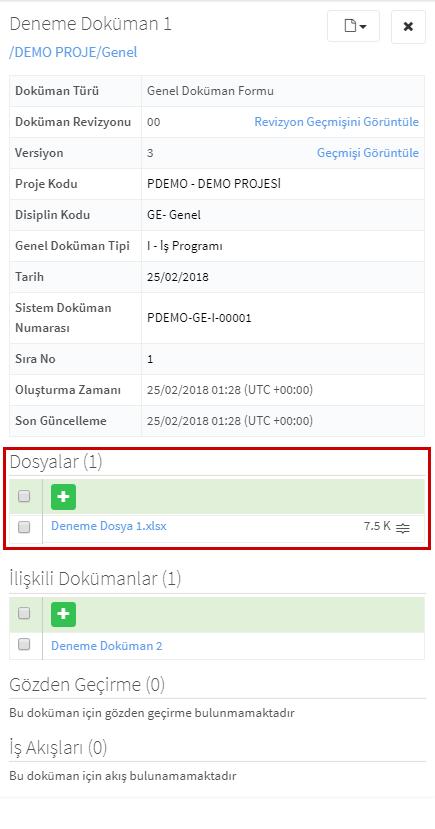Click the İlişkili Dokümanlar (1) heading
Screen dimensions: 435x829
click(95, 579)
